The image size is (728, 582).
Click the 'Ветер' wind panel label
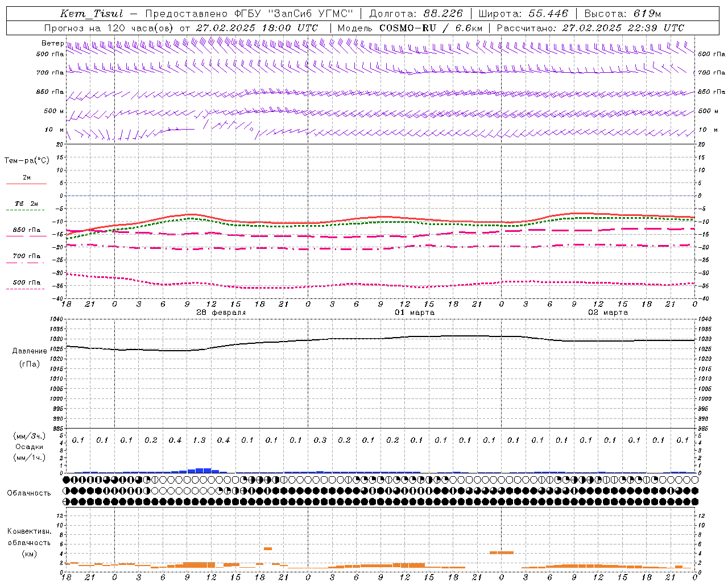(52, 43)
